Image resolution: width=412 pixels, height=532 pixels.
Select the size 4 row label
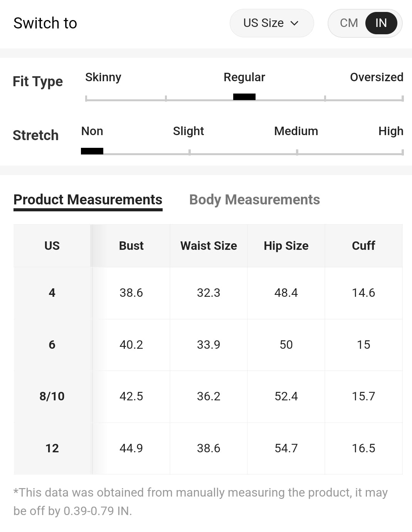52,293
